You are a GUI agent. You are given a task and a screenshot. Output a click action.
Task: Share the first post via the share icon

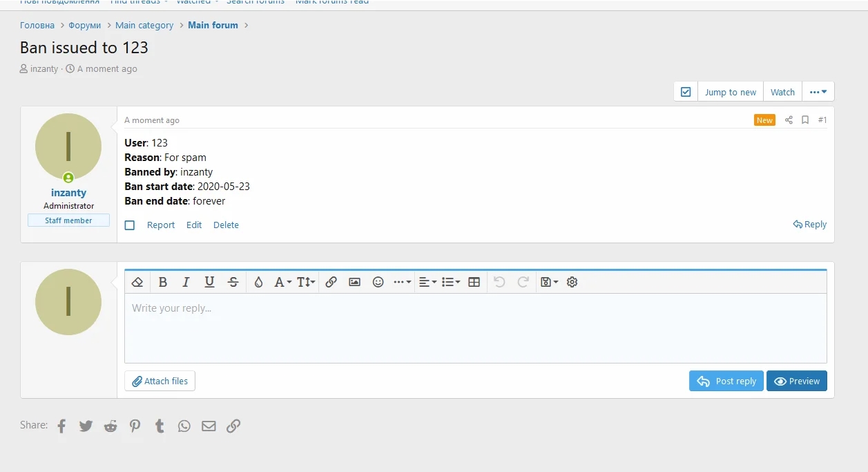tap(789, 120)
